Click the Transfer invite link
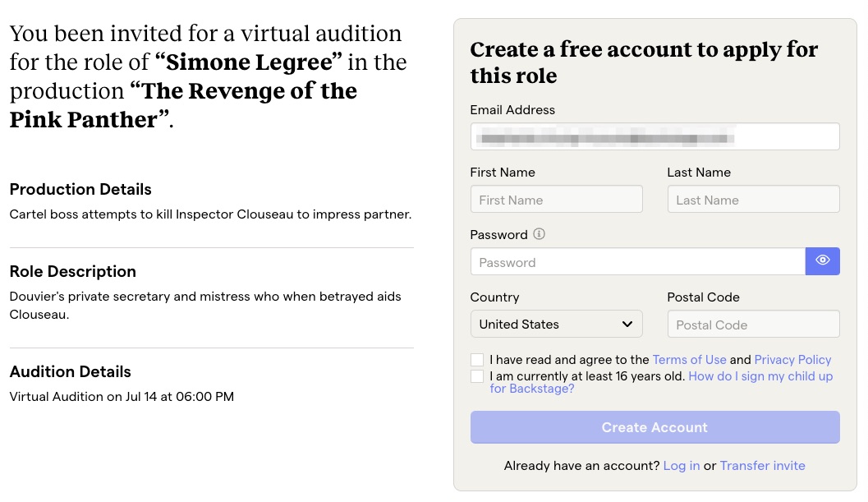Viewport: 868px width, 502px height. [762, 465]
